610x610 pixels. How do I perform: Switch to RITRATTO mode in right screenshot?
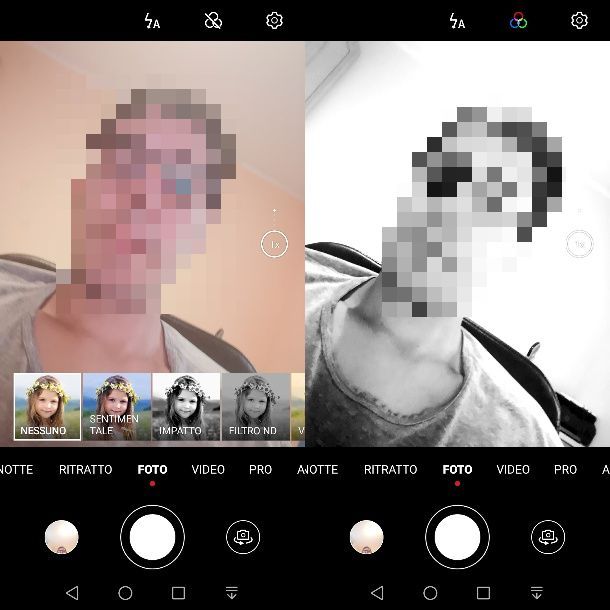pyautogui.click(x=391, y=470)
